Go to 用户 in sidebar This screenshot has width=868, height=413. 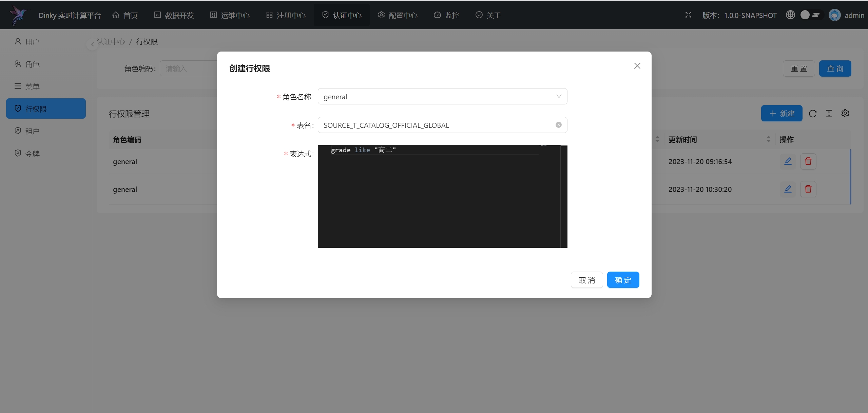pyautogui.click(x=46, y=42)
